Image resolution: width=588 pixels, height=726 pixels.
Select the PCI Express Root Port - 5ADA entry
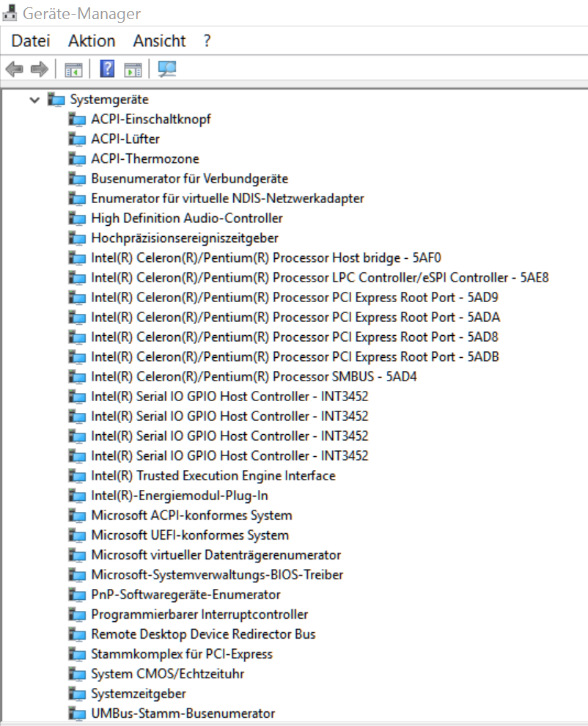tap(295, 317)
